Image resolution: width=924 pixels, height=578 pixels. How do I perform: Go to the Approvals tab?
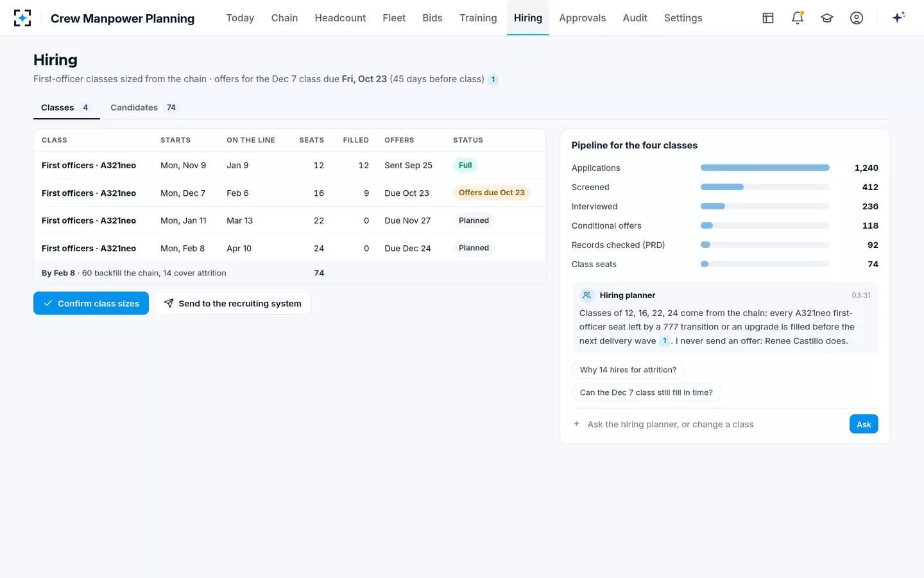tap(582, 18)
